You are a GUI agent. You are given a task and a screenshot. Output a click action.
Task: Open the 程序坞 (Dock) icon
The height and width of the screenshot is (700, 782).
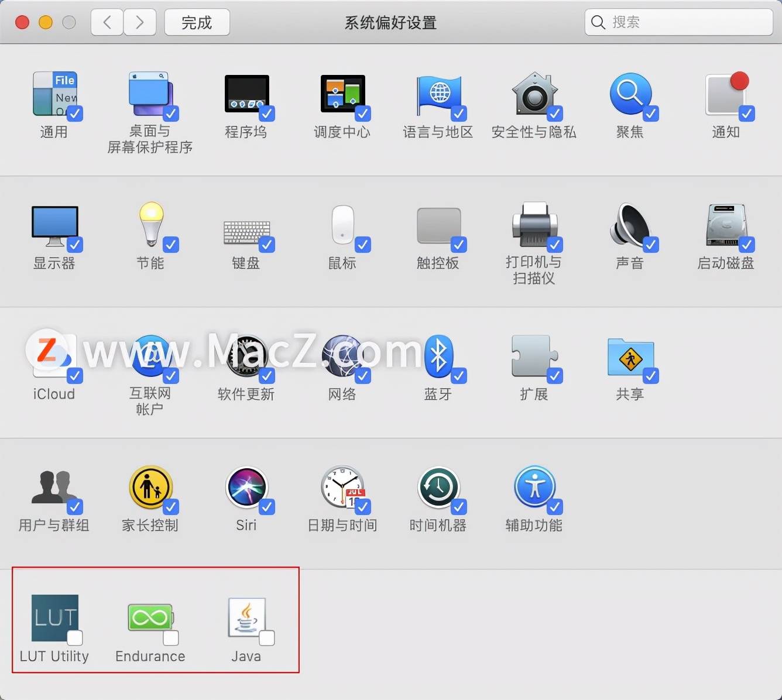pyautogui.click(x=246, y=94)
